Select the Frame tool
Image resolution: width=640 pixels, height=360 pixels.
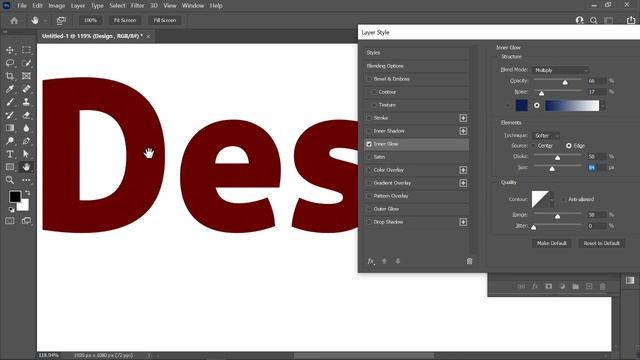pyautogui.click(x=26, y=76)
